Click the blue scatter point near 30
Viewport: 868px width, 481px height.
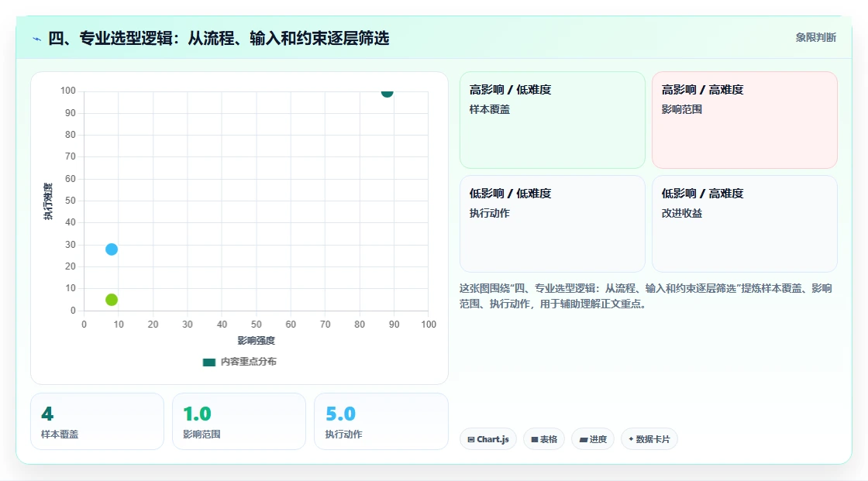coord(112,249)
